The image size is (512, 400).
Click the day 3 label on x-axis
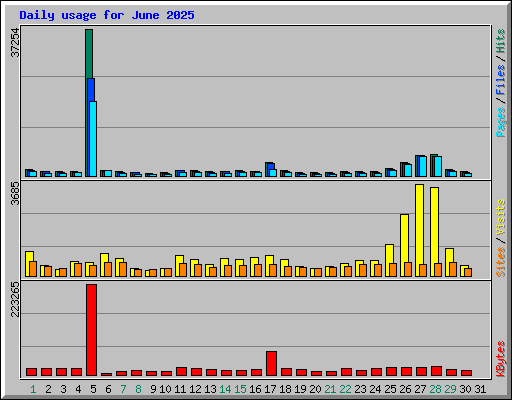click(x=63, y=389)
